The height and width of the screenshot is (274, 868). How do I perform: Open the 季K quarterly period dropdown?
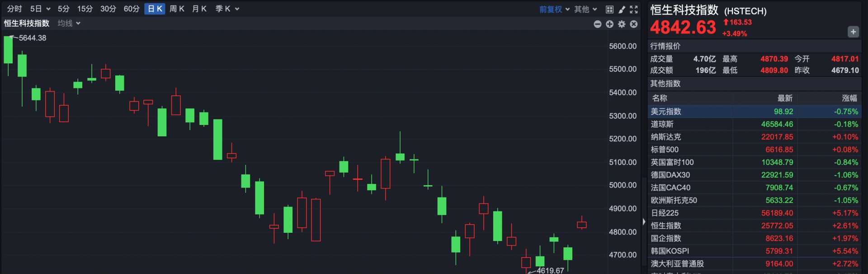(x=227, y=9)
